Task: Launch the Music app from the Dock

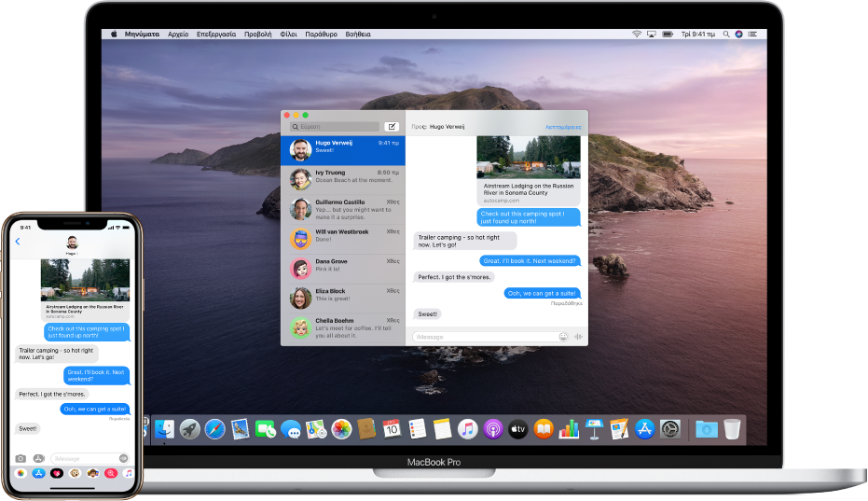Action: click(x=468, y=429)
